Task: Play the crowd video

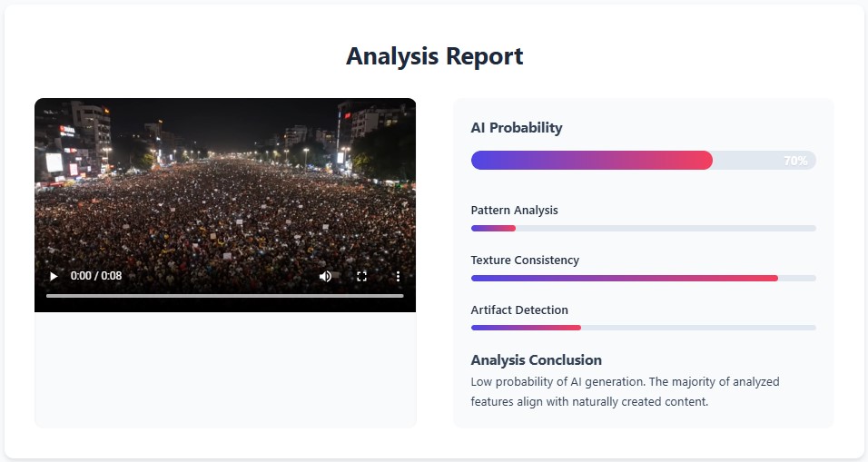Action: click(54, 276)
